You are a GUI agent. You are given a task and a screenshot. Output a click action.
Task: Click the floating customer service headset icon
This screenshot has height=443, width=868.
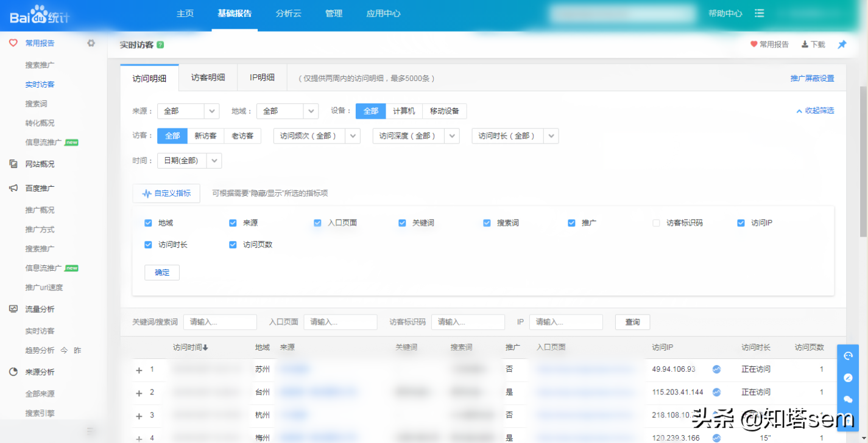coord(848,356)
